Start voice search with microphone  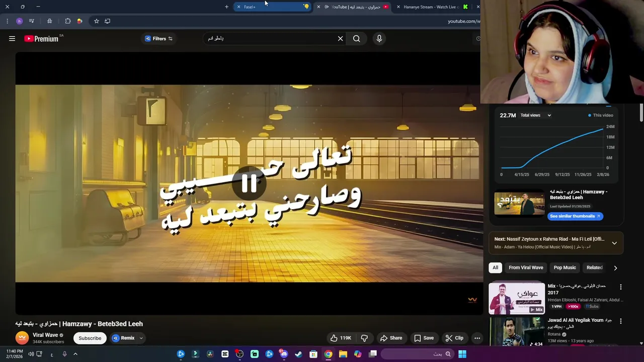379,39
